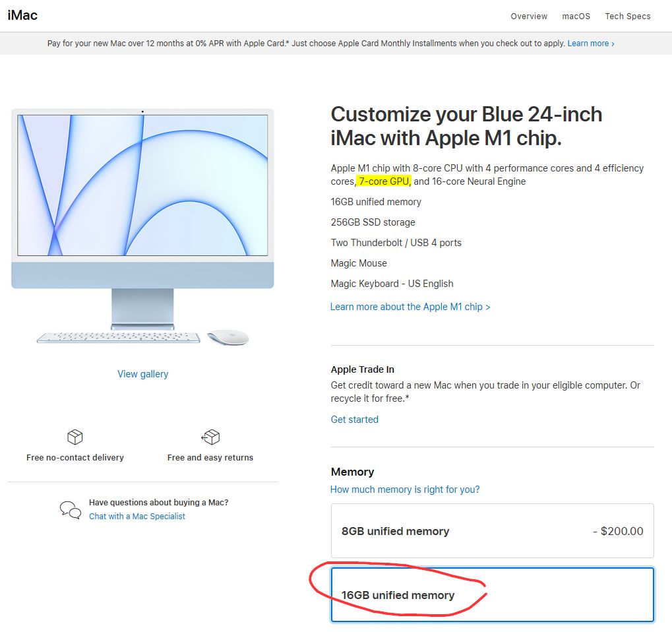Click the Memory section heading
This screenshot has width=672, height=632.
352,472
